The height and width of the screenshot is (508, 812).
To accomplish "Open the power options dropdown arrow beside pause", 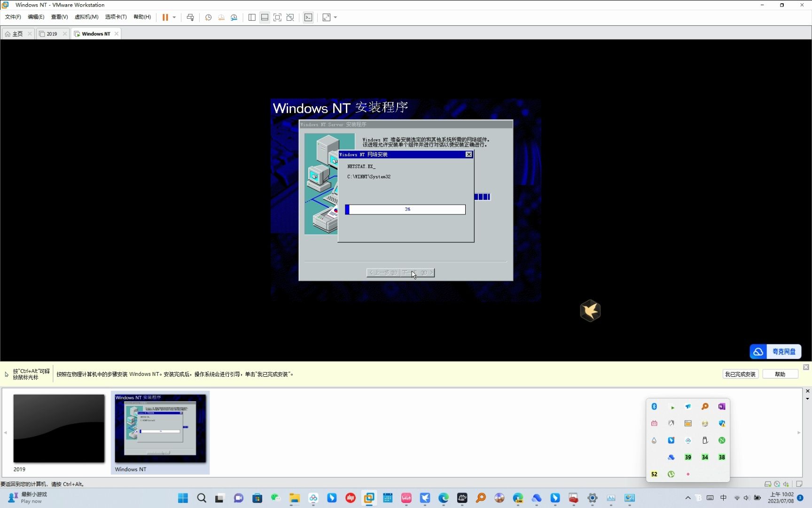I will pos(174,17).
